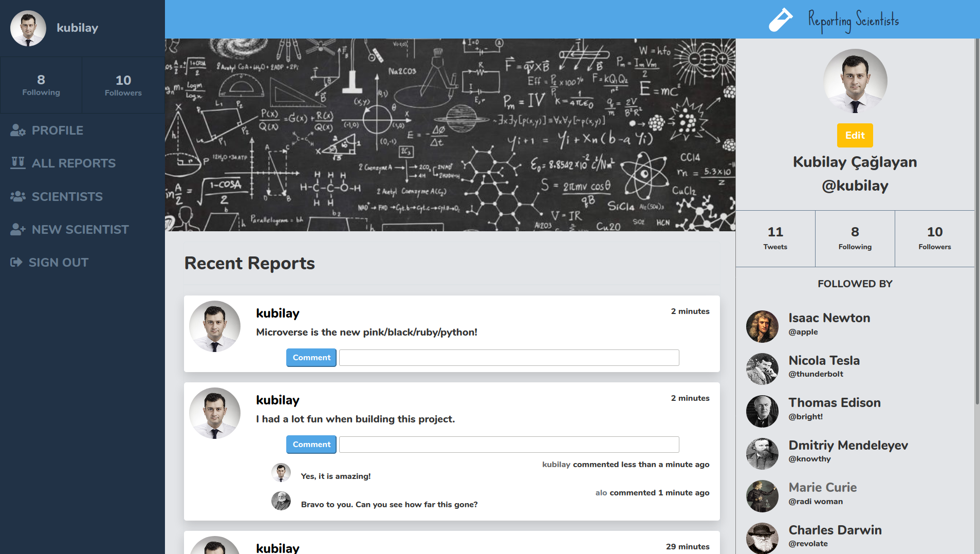Viewport: 980px width, 554px height.
Task: Click Comment button on 'had a lot fun' report
Action: (311, 445)
